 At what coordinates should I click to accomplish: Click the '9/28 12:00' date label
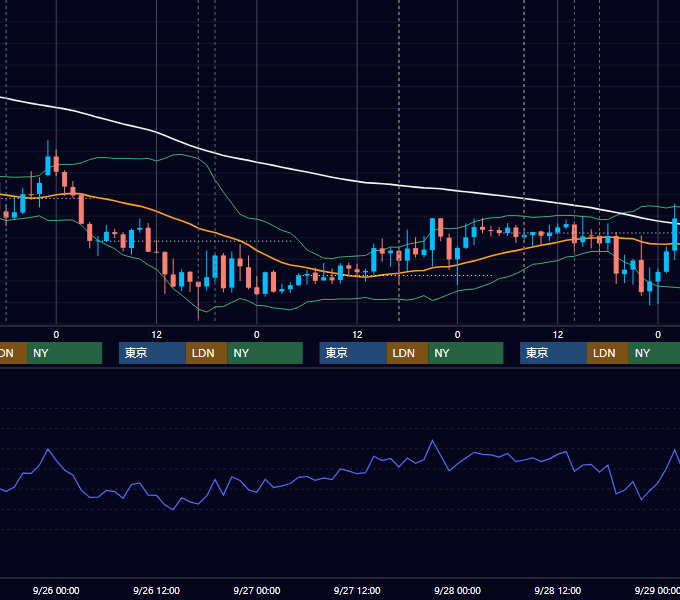pyautogui.click(x=558, y=590)
